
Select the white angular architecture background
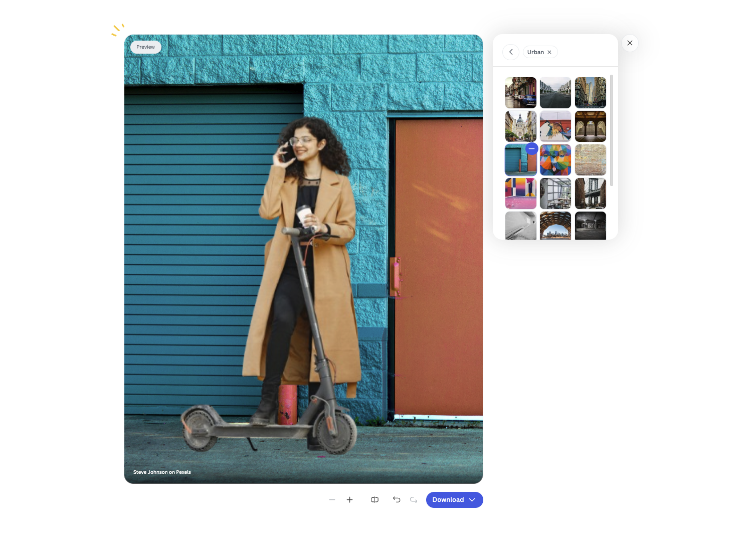(521, 226)
